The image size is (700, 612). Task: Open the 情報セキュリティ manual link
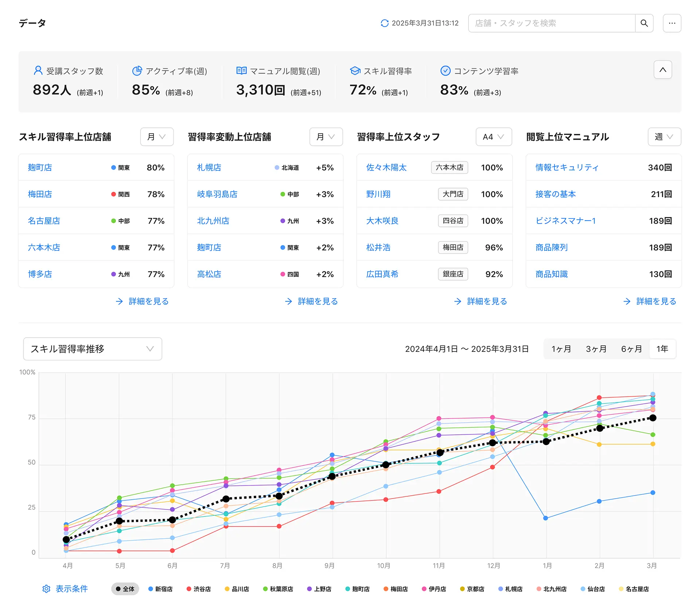click(567, 167)
